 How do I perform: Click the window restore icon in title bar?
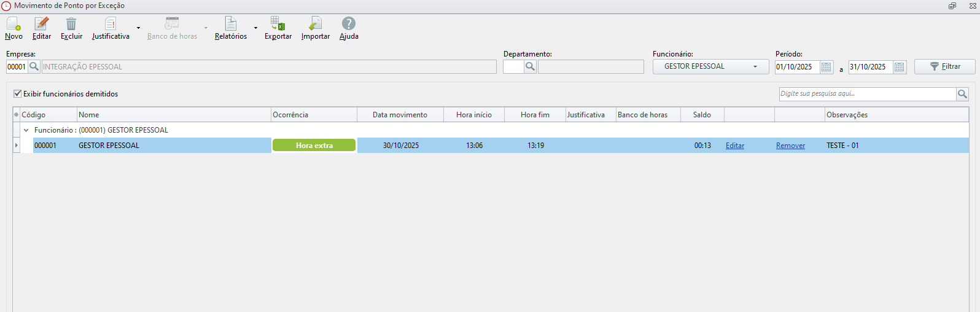click(952, 6)
